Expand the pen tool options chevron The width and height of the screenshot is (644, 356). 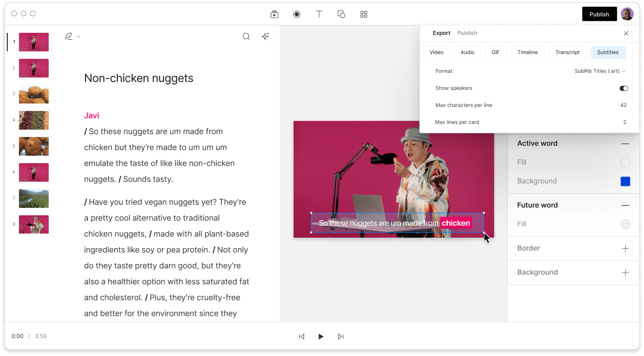[x=77, y=37]
